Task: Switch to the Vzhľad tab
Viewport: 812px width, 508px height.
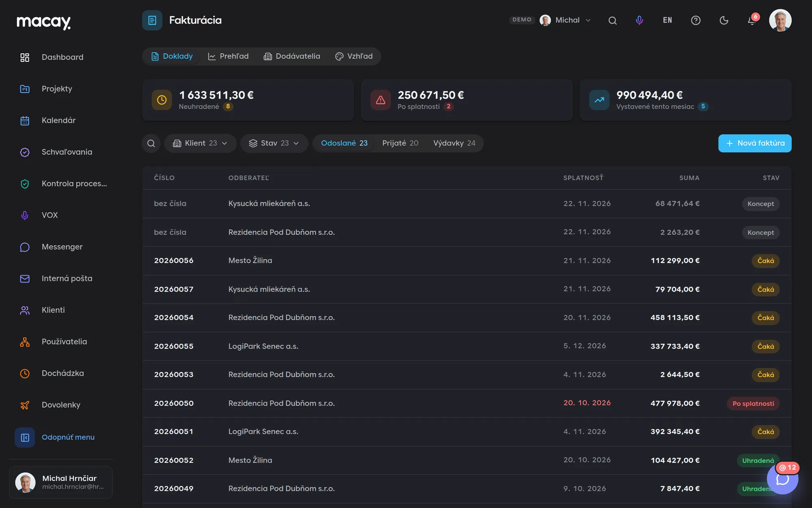Action: coord(354,56)
